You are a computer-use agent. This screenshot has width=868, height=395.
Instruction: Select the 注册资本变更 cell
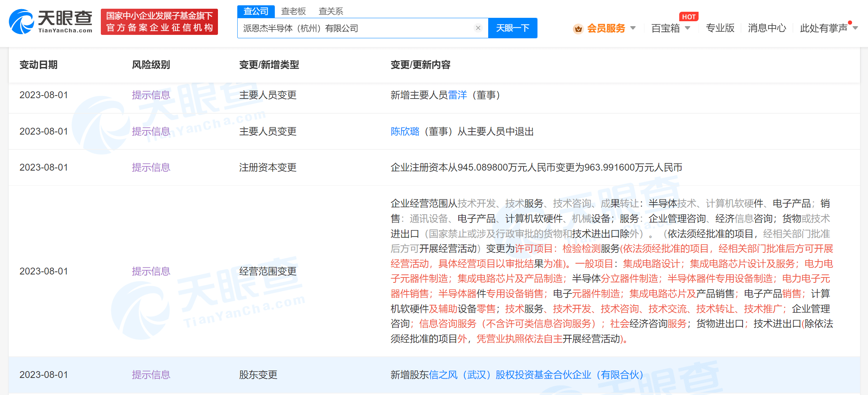268,168
